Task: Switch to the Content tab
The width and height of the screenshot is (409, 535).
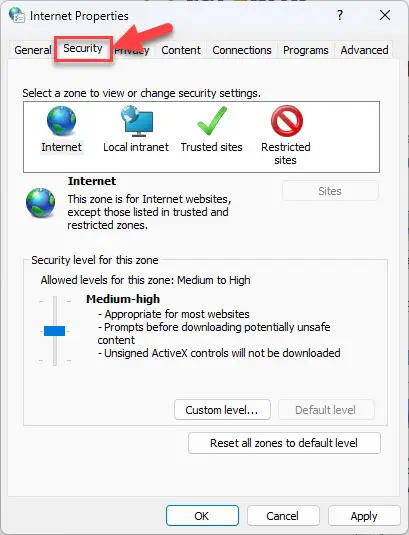Action: click(x=181, y=50)
